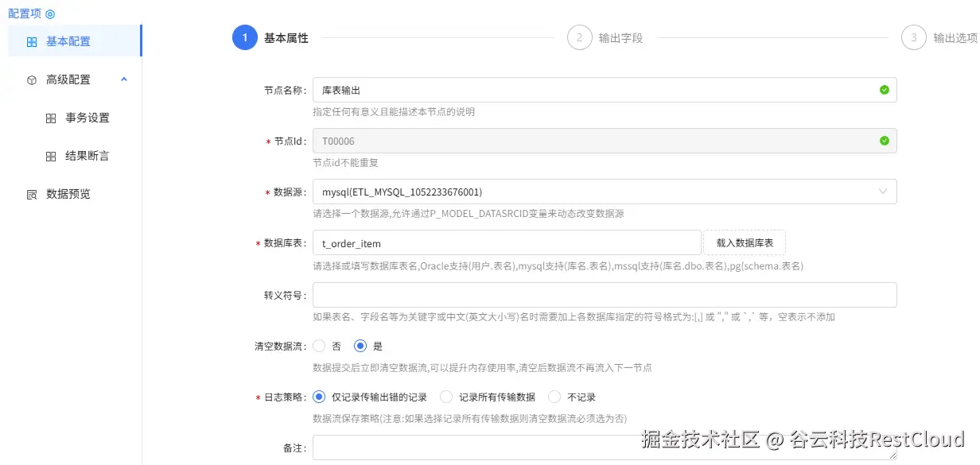Choose 不记录 log strategy
This screenshot has width=980, height=465.
[555, 397]
